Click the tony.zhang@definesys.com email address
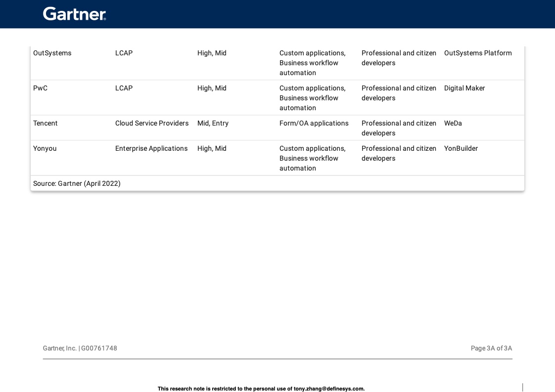The width and height of the screenshot is (555, 392). pos(329,389)
